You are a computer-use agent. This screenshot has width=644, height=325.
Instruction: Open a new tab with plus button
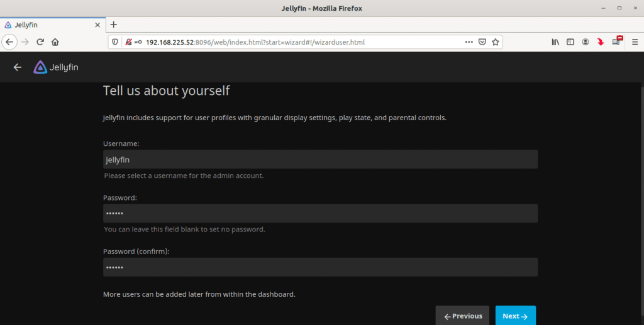pos(114,25)
